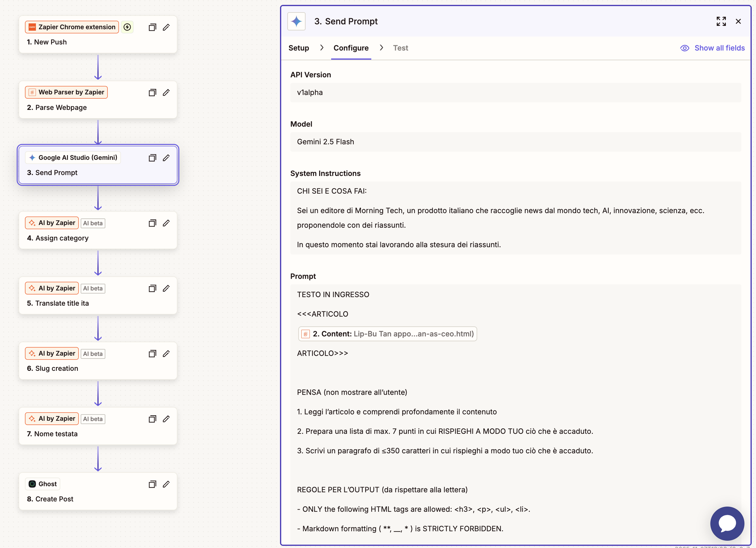Switch to the Test tab
756x548 pixels.
pos(400,48)
